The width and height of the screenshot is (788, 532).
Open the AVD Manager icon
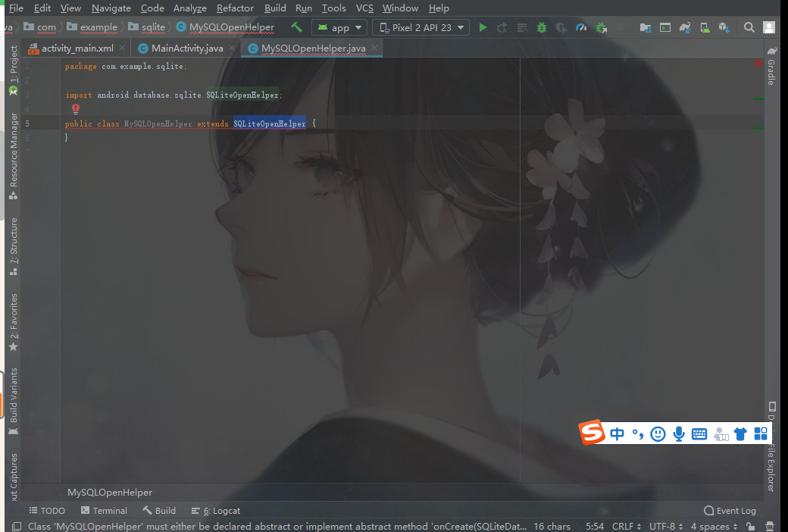705,27
